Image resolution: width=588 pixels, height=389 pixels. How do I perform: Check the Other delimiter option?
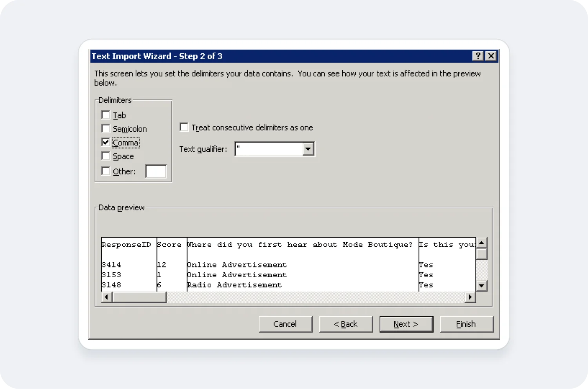coord(105,171)
